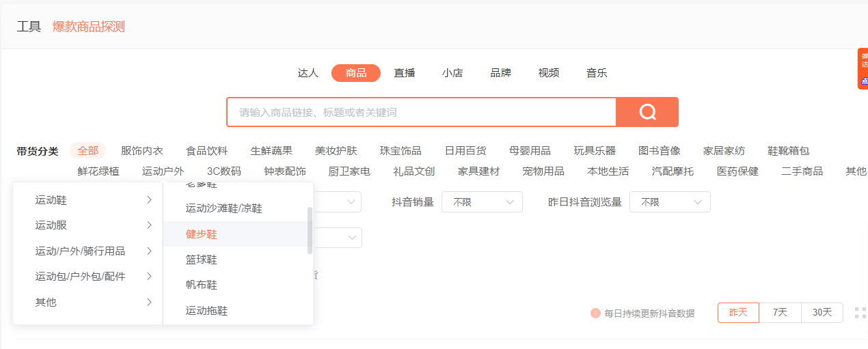868x349 pixels.
Task: Select the 全部 category filter
Action: pos(88,151)
